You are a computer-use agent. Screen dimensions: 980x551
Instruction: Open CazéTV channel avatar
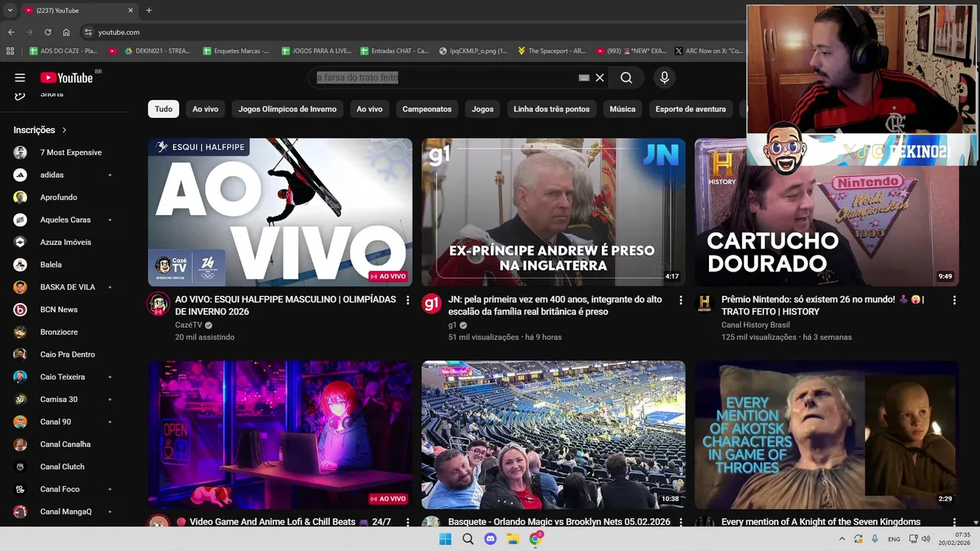(x=158, y=304)
